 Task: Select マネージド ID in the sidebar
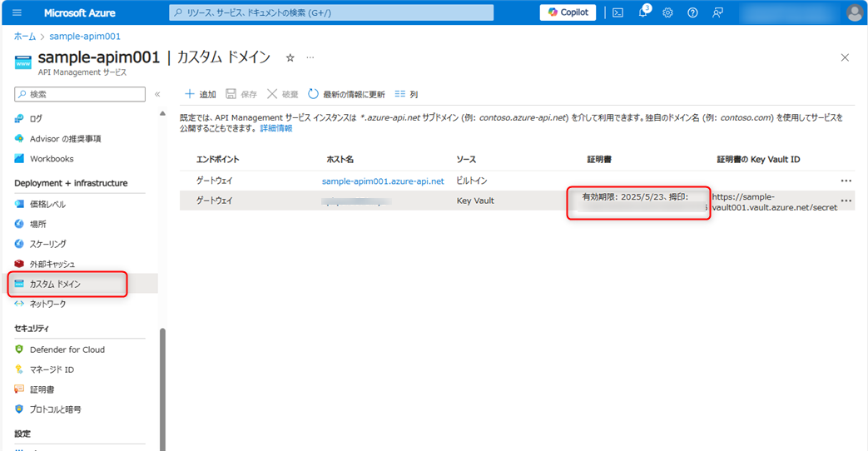click(x=52, y=369)
